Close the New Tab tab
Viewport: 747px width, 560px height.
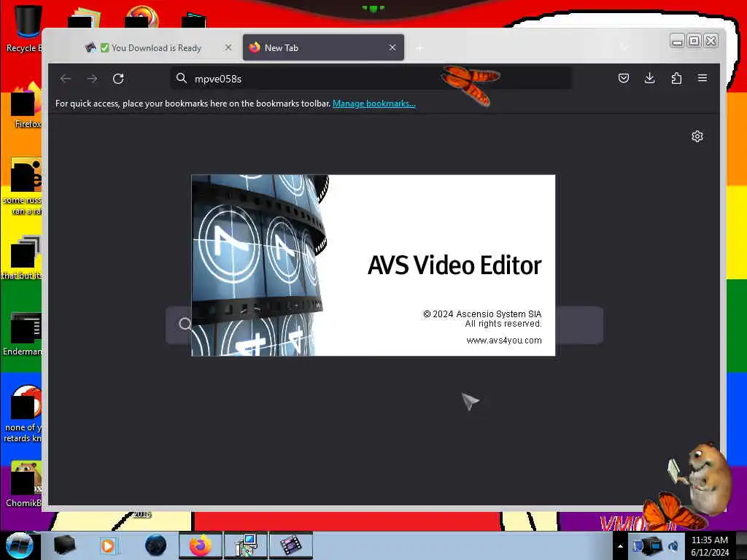392,47
